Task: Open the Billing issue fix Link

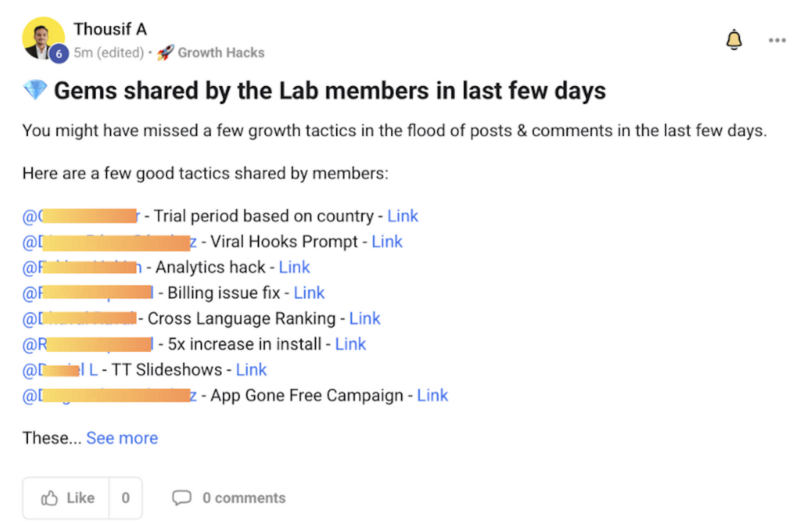Action: click(x=309, y=293)
